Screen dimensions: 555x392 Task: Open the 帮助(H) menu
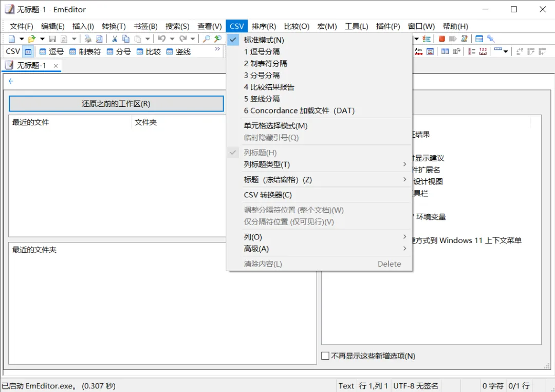click(455, 26)
